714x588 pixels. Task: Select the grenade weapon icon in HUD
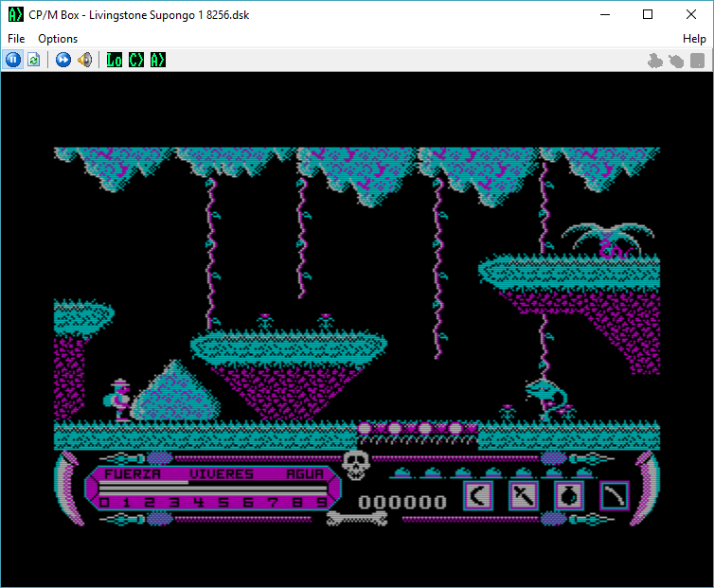[569, 495]
